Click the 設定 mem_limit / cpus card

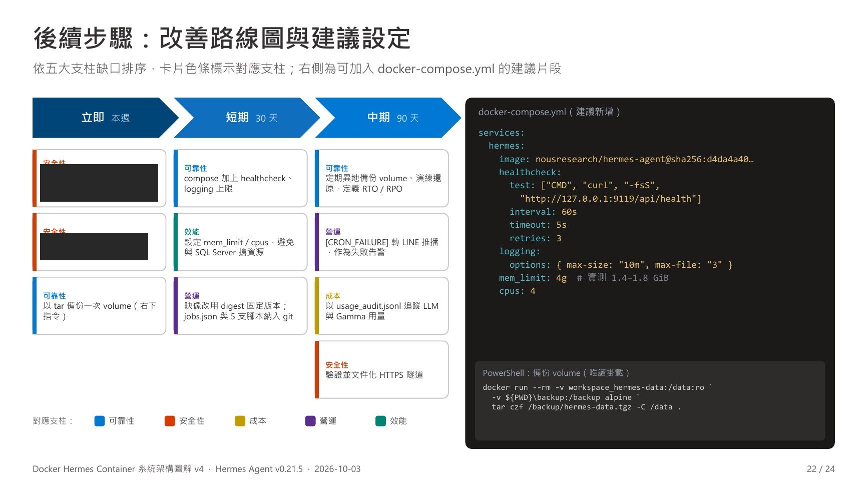point(240,242)
